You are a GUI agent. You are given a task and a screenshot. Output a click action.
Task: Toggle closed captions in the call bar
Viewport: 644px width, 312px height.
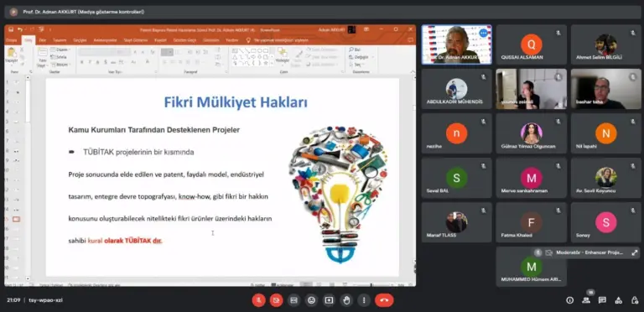[293, 300]
